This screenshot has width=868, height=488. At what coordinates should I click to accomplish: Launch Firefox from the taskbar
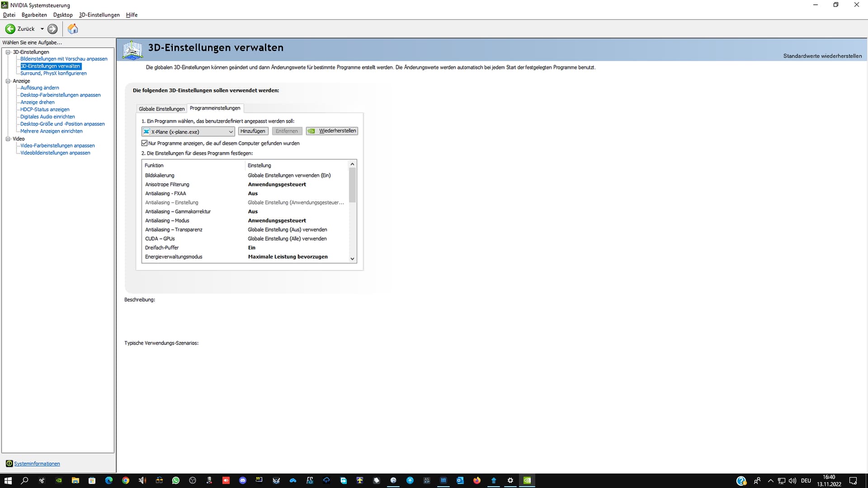(x=477, y=480)
